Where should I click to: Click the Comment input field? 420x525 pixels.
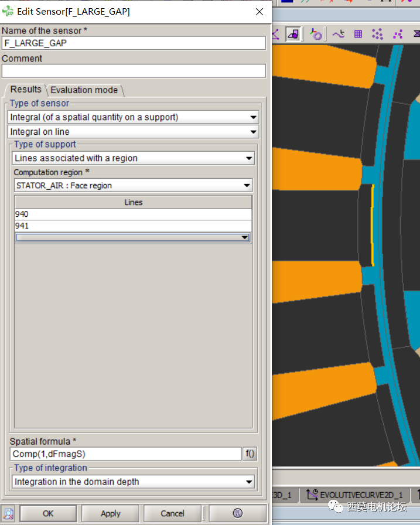point(134,71)
